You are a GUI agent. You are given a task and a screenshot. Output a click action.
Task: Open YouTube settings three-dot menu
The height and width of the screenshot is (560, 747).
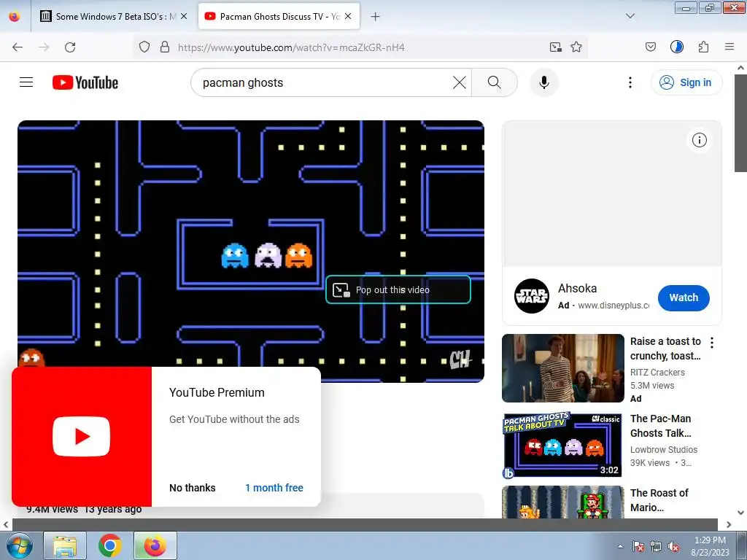pyautogui.click(x=630, y=82)
